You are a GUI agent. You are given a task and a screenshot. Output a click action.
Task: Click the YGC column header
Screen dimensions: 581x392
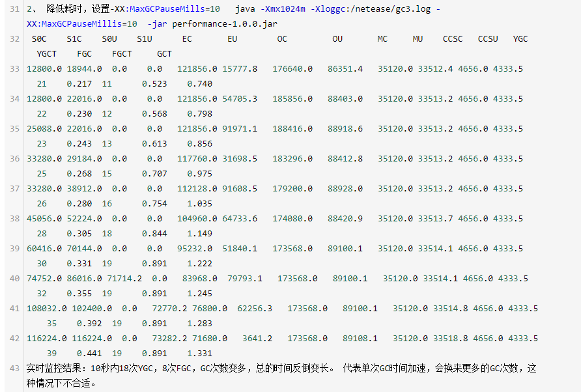coord(520,39)
